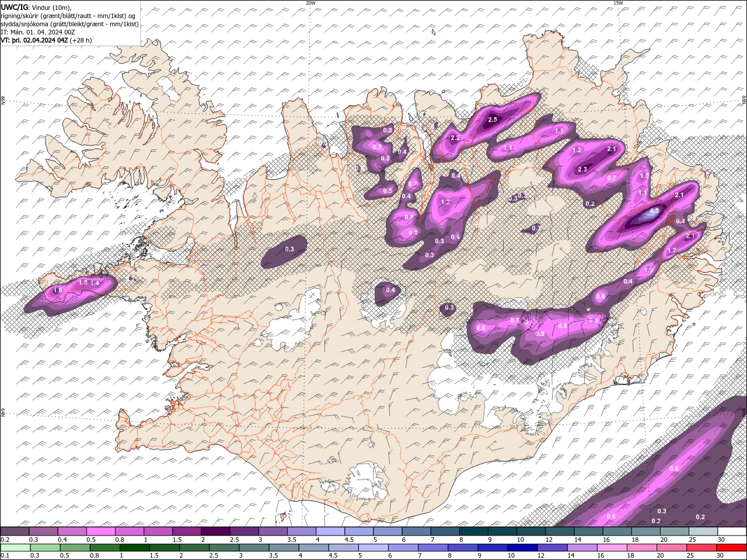
Task: Click the 2.3 precipitation value on the map
Action: coord(582,169)
